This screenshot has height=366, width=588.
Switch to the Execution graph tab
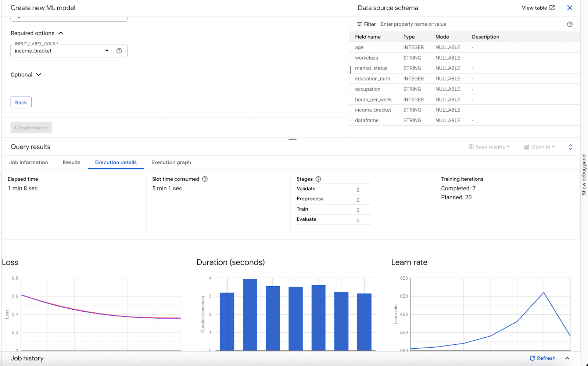point(171,162)
